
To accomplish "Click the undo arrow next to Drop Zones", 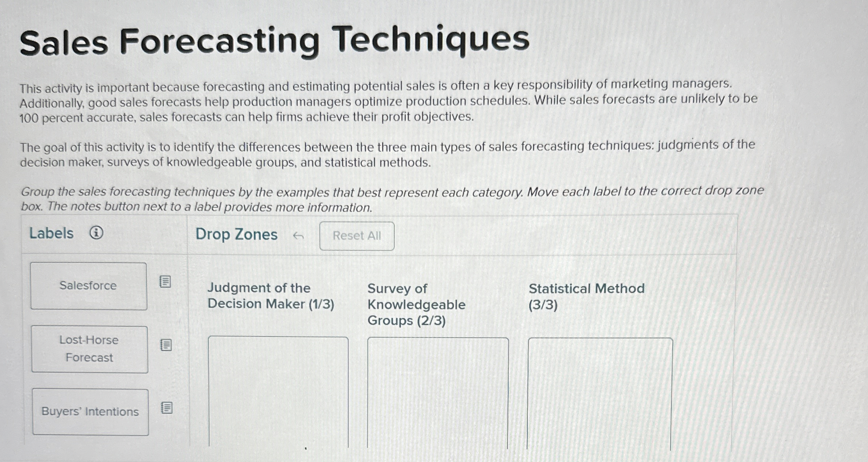I will click(x=298, y=236).
